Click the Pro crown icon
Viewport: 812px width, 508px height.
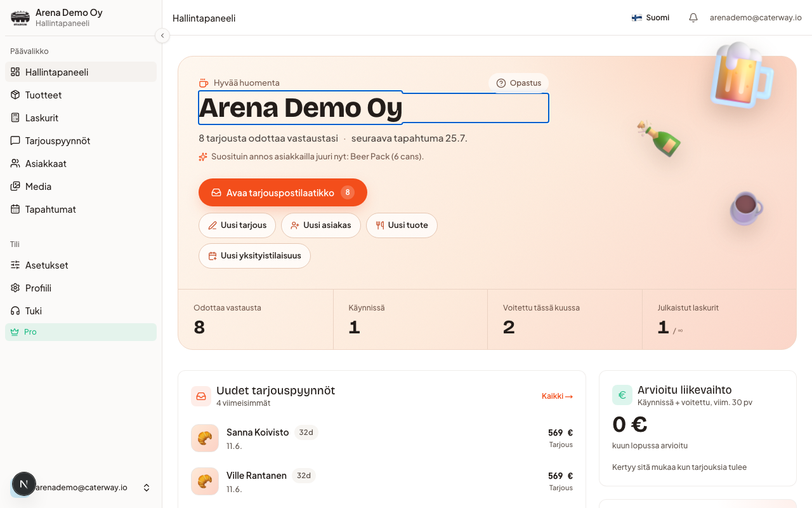[15, 331]
